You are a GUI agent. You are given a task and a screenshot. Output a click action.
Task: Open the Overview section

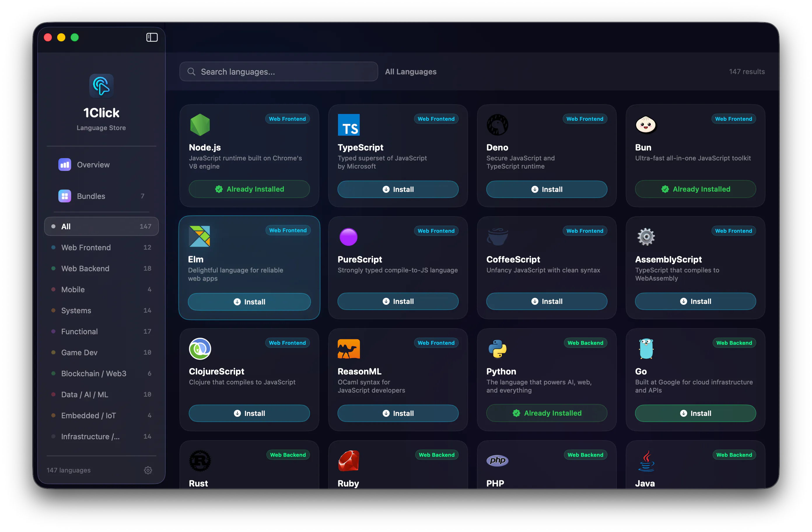[x=101, y=164]
